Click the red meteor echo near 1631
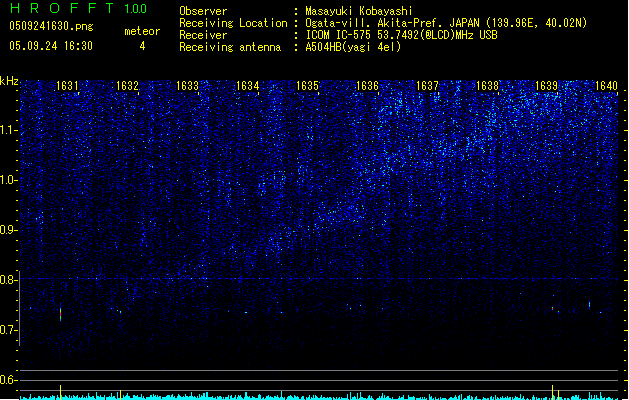 [x=61, y=313]
